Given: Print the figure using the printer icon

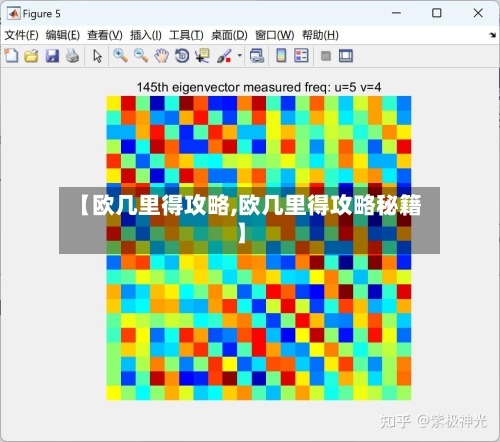Looking at the screenshot, I should click(x=72, y=56).
